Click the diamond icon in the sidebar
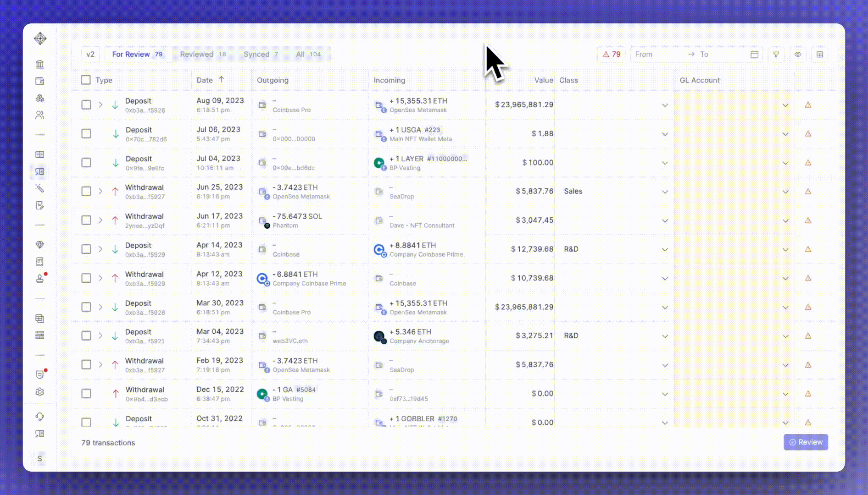 40,245
